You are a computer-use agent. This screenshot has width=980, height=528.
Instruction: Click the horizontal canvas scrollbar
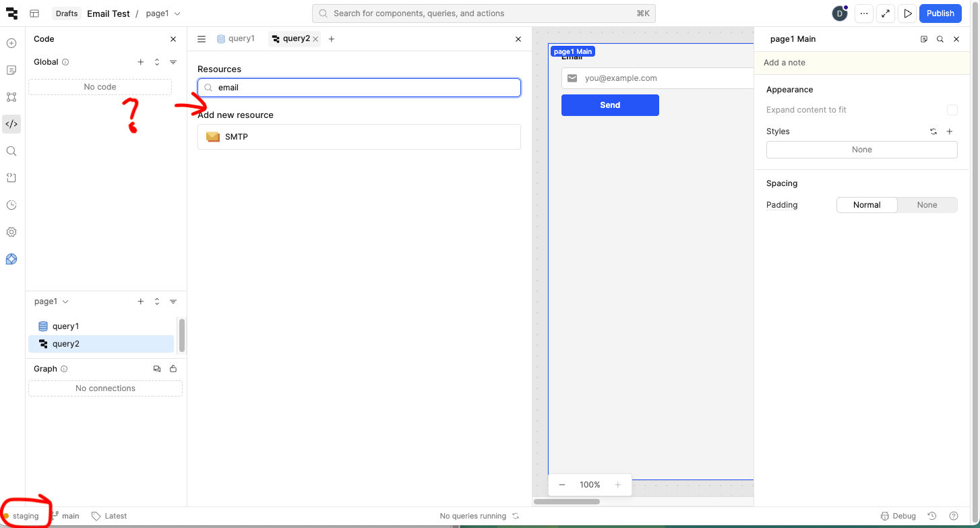(567, 502)
